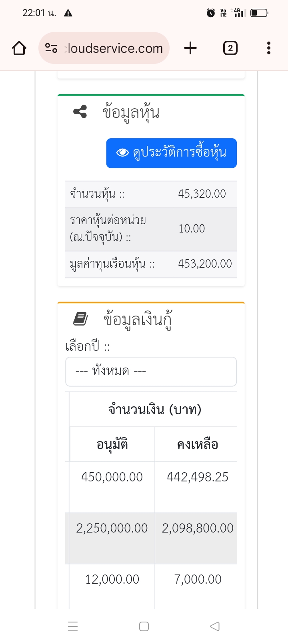
Task: Tap the 12,000.00 approved loan cell
Action: point(112,579)
